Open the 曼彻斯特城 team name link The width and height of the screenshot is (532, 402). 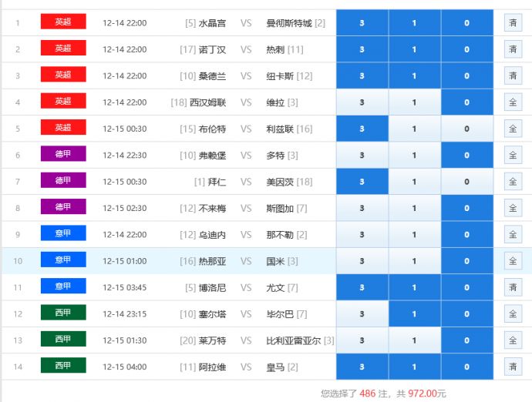289,23
